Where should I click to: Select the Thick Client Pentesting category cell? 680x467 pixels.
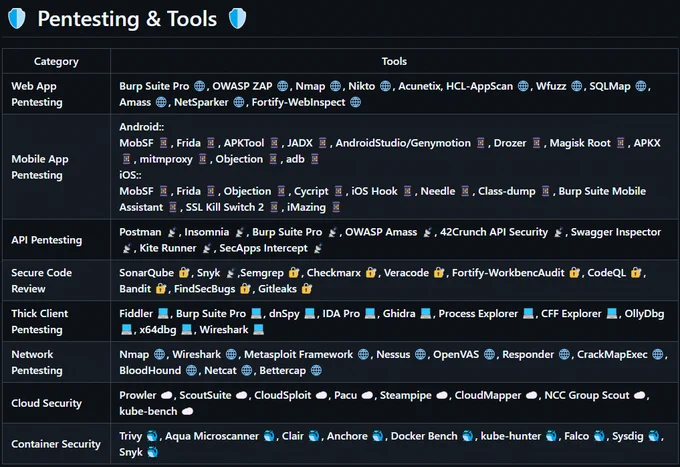[56, 321]
